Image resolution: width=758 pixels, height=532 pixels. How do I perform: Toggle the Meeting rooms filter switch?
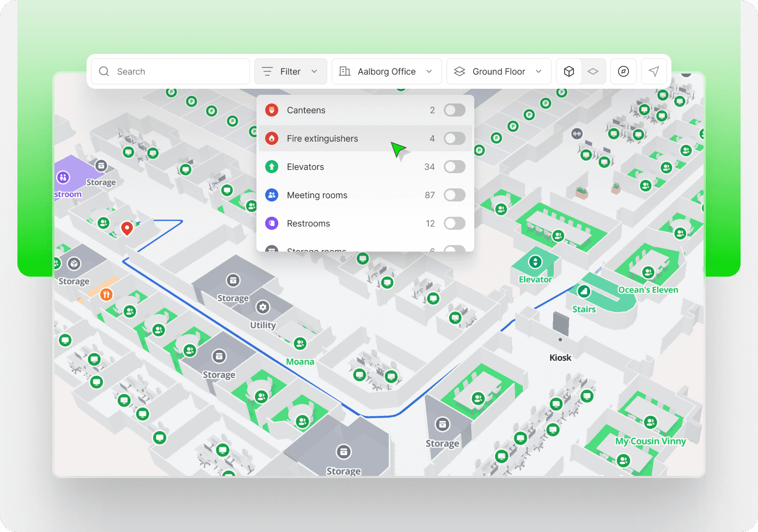tap(455, 195)
